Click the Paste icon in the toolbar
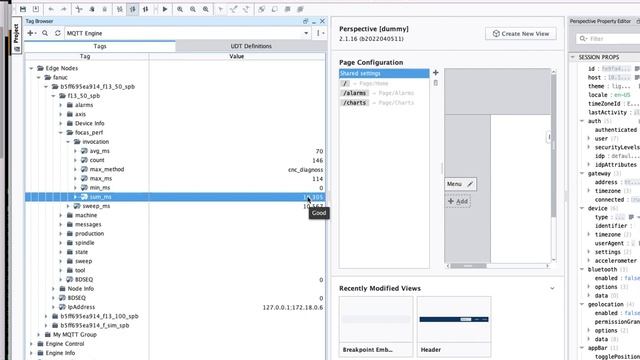Screen dimensions: 640x360 coord(104,9)
